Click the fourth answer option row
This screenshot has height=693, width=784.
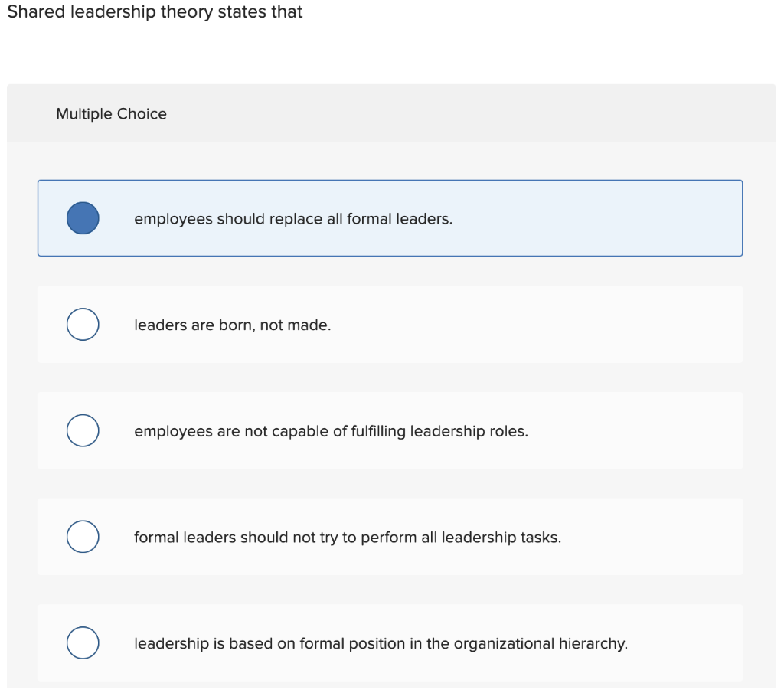pos(390,537)
